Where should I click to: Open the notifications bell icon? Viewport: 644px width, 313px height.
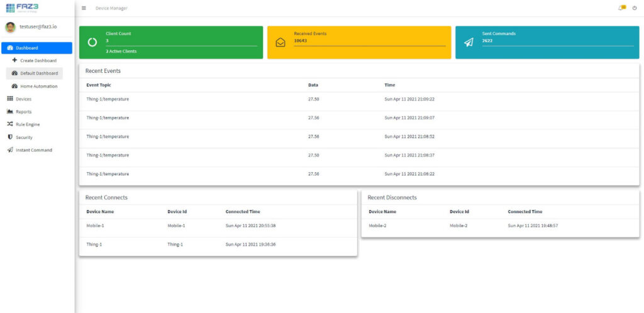coord(622,8)
